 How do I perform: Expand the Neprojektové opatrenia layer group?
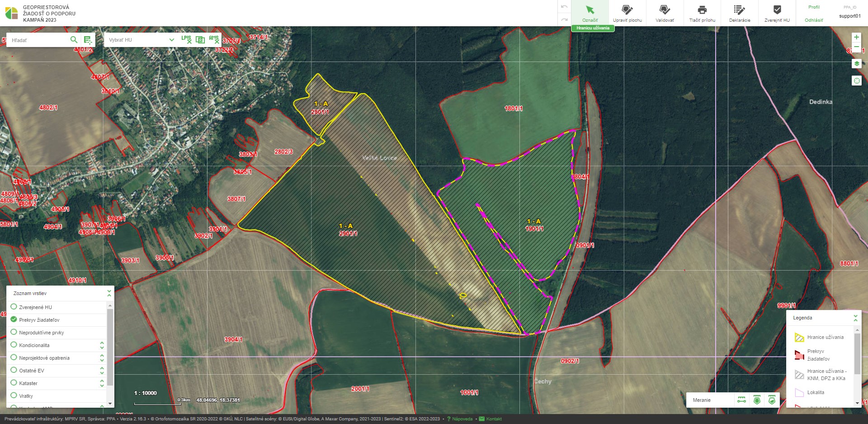[102, 358]
